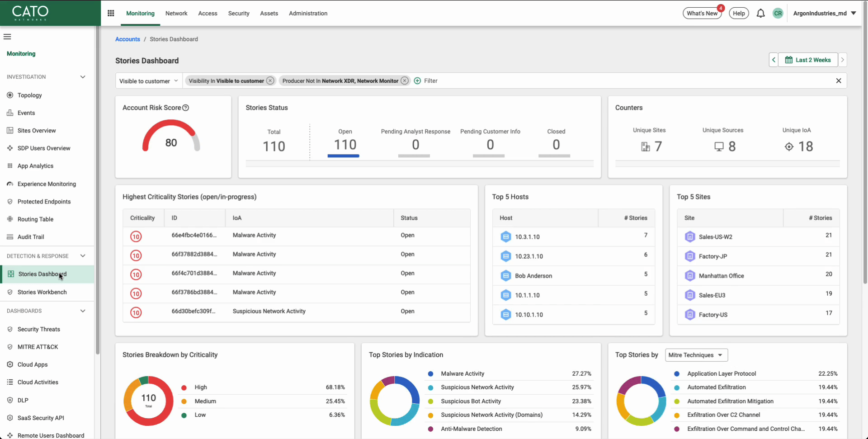Collapse the Dashboards section
The width and height of the screenshot is (868, 439).
pos(83,311)
